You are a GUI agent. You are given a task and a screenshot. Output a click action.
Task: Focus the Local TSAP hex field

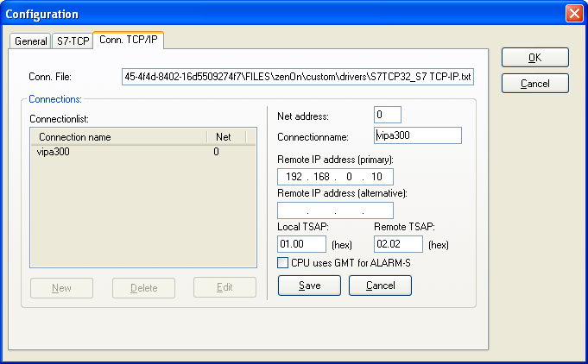click(301, 244)
